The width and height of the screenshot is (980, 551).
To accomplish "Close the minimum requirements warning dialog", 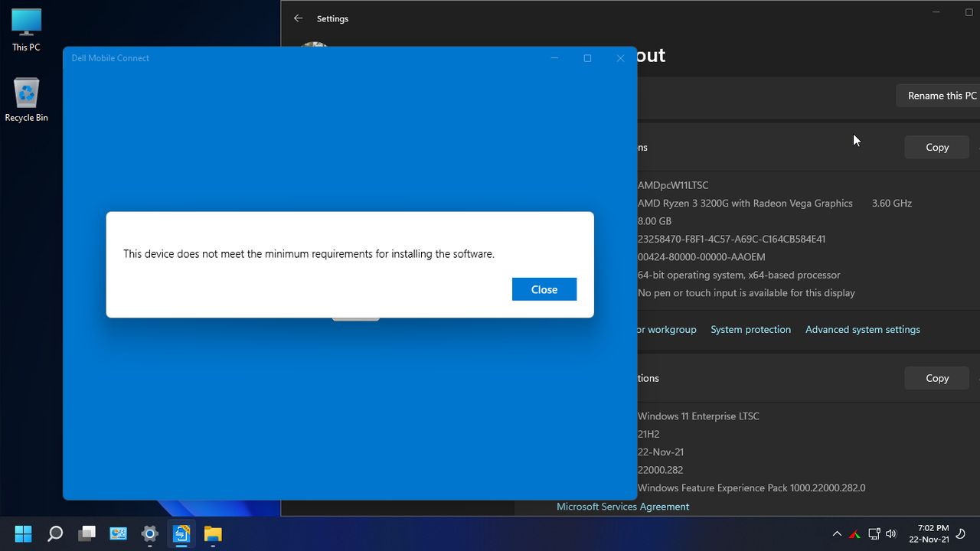I will 544,289.
